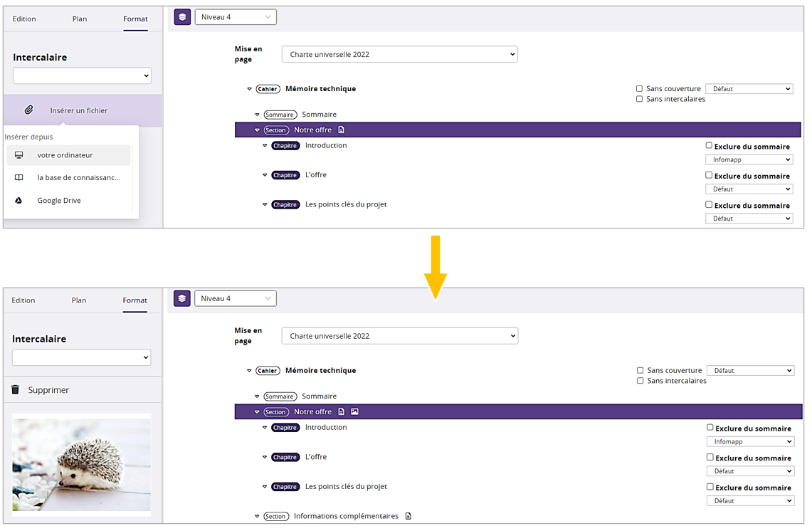The image size is (812, 531).
Task: Click the Google Drive logo icon
Action: 19,201
